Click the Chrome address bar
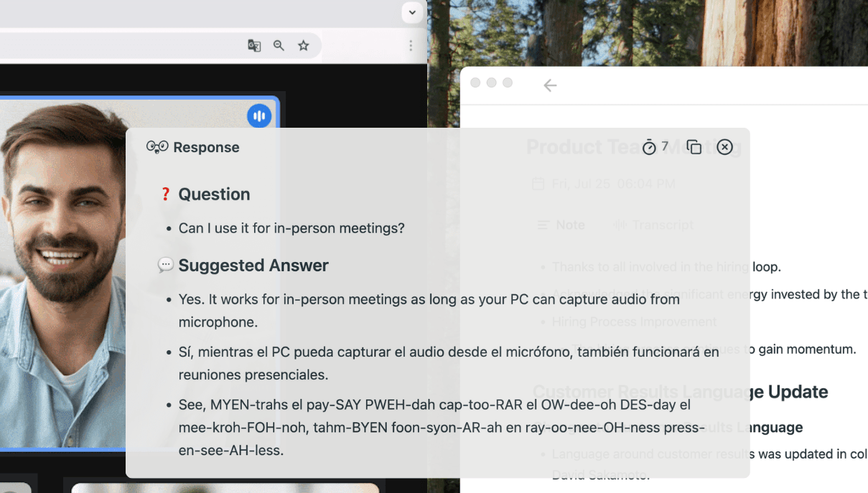Viewport: 868px width, 493px height. 161,46
